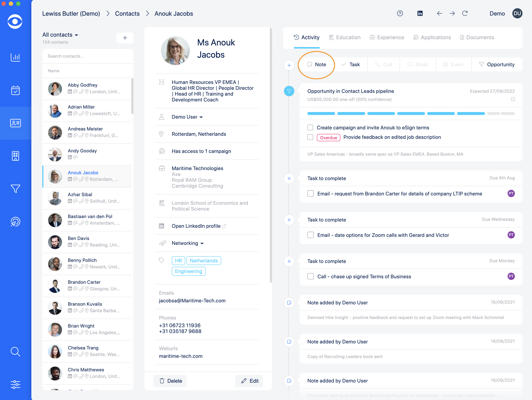The width and height of the screenshot is (532, 400).
Task: Mark 'Call - chase up signed Terms' done
Action: point(310,276)
